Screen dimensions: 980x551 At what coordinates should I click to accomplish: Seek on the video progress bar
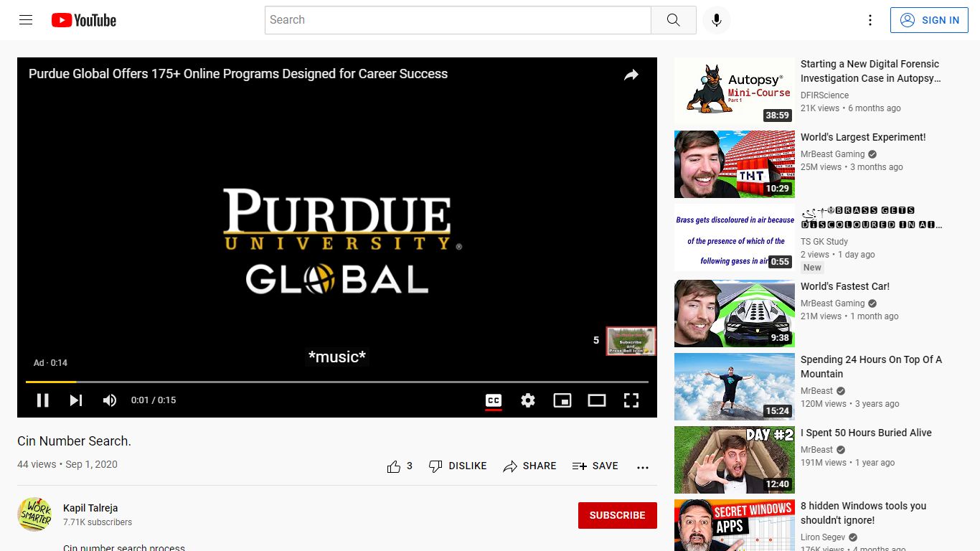(x=337, y=382)
